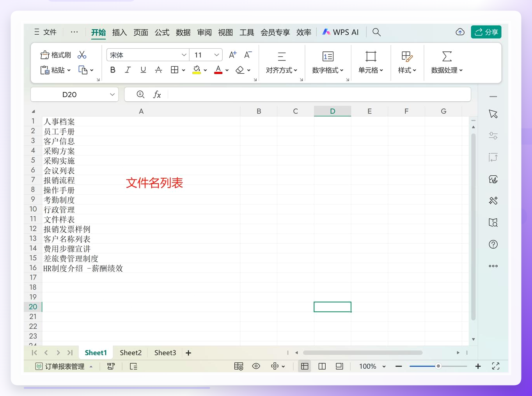Go to the first sheet navigation arrow

click(34, 353)
